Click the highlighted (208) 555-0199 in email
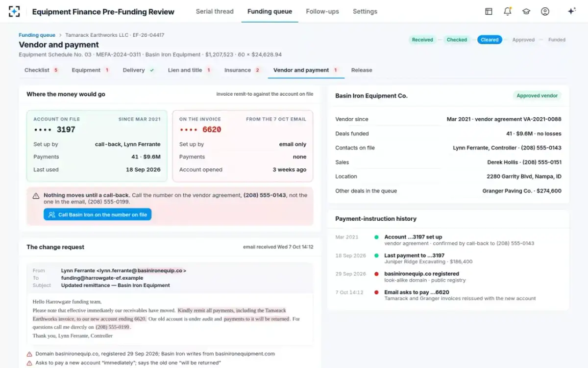 (x=113, y=327)
